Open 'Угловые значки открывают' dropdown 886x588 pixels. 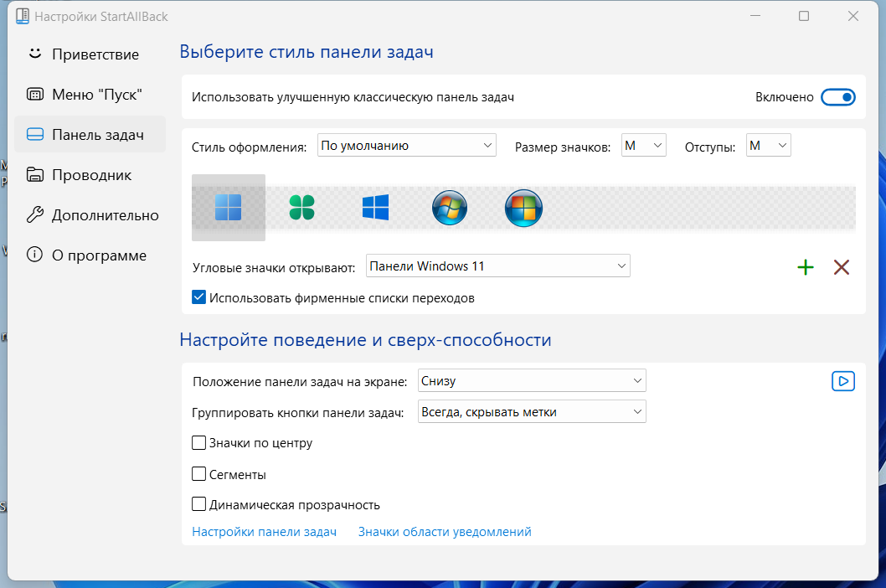tap(497, 266)
